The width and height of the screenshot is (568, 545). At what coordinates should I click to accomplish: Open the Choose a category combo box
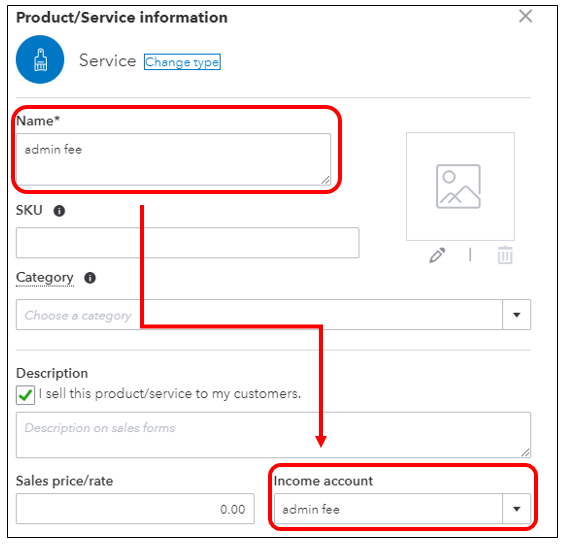pos(259,314)
